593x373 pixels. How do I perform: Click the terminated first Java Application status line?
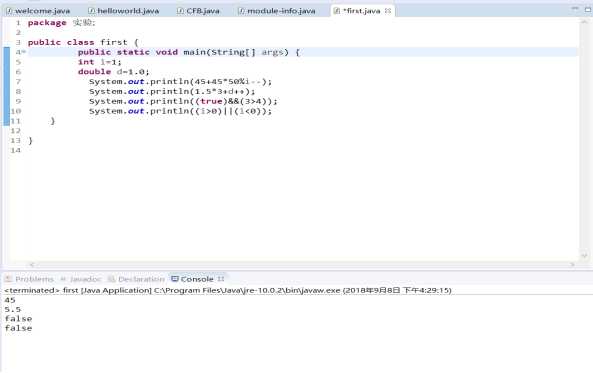(x=228, y=291)
